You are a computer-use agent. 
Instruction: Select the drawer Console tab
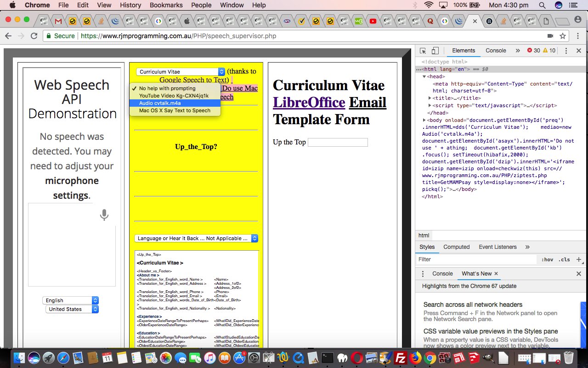[x=442, y=274]
